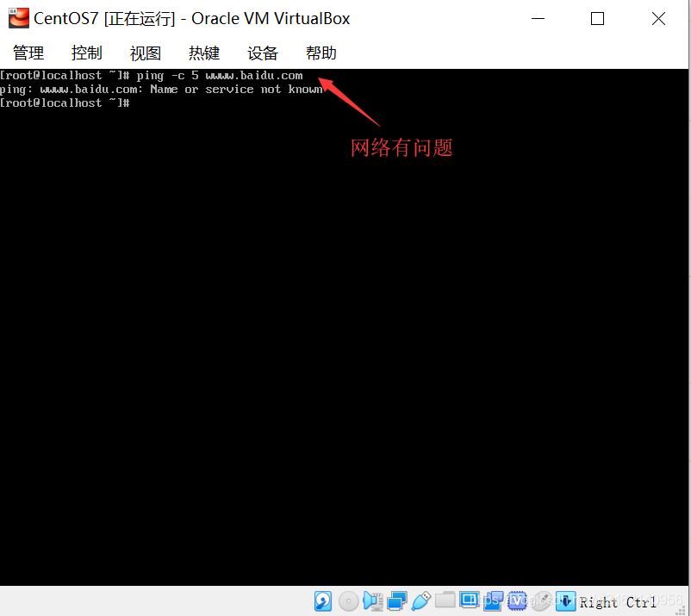691x616 pixels.
Task: Click the hard disk activity status icon
Action: click(x=323, y=601)
